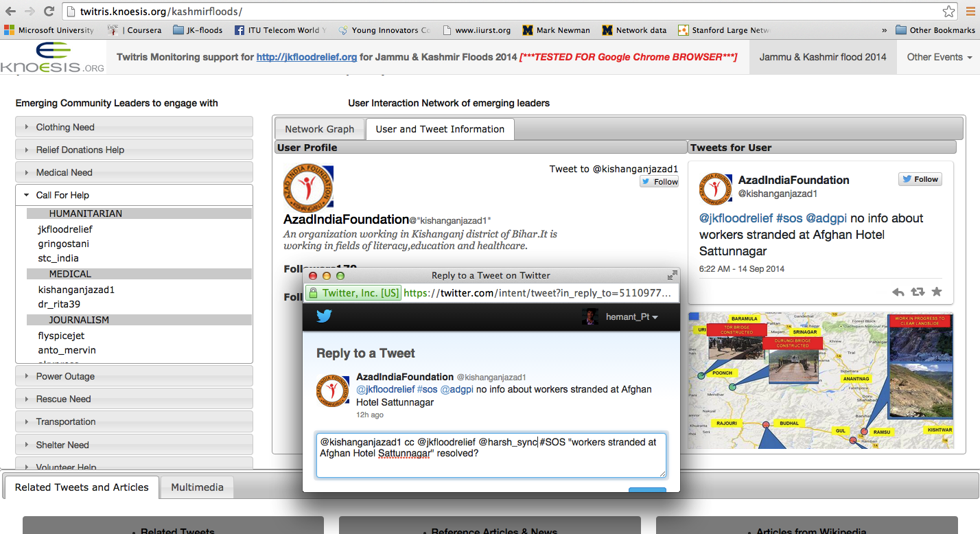Select User and Tweet Information tab
Screen dimensions: 980x534
tap(440, 129)
